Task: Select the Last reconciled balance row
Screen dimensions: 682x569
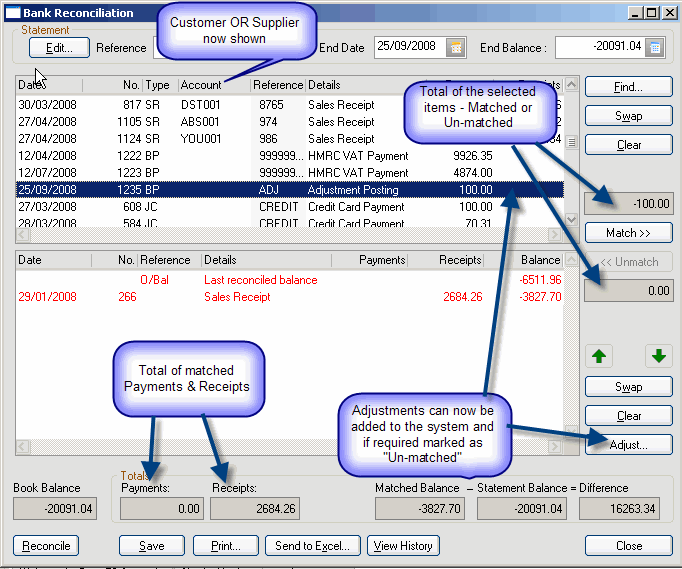Action: pyautogui.click(x=290, y=280)
